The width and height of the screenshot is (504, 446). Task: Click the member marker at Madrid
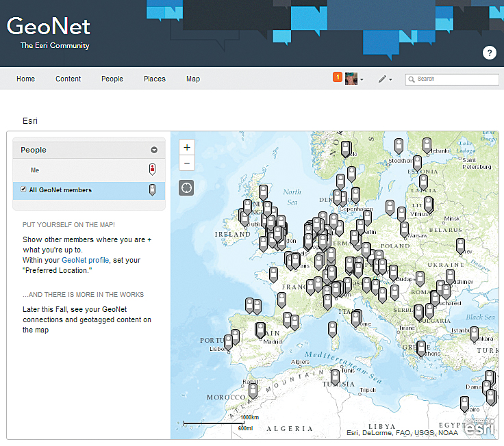[x=260, y=330]
